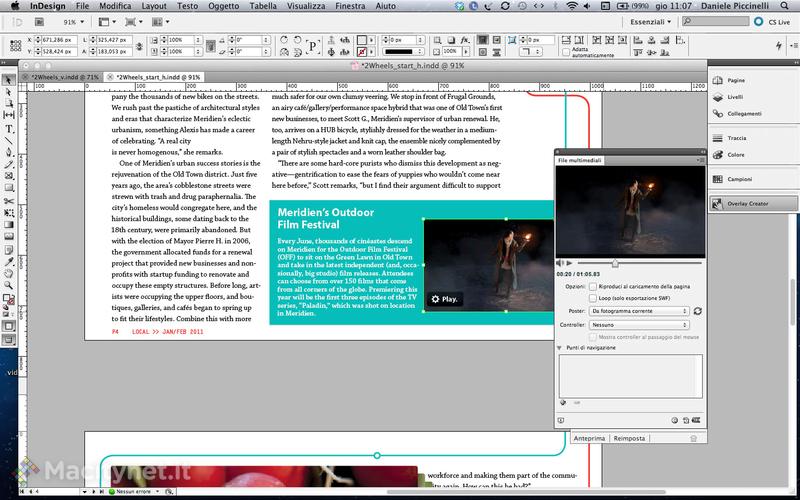This screenshot has width=800, height=500.
Task: Switch to the 2Wheels_v.indd document tab
Action: tap(64, 76)
